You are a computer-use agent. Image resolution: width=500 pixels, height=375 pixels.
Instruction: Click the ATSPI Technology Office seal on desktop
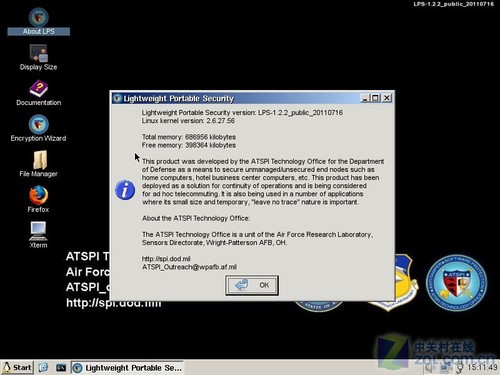[x=456, y=283]
